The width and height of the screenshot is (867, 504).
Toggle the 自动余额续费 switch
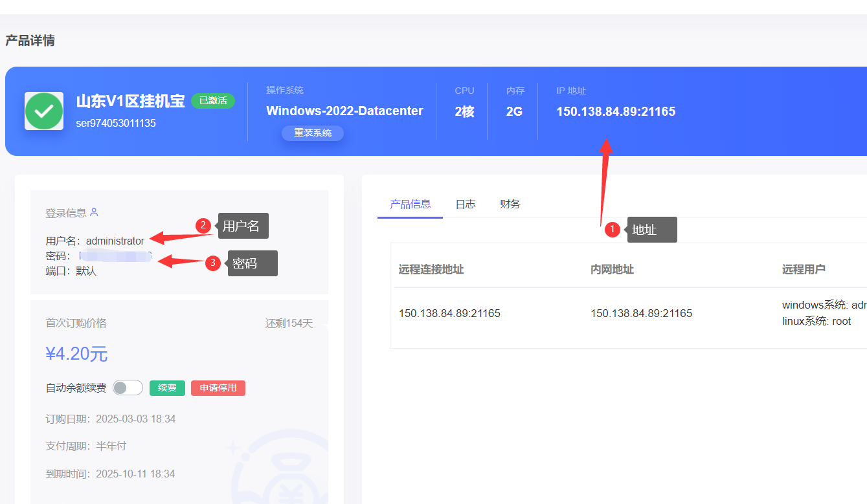128,388
